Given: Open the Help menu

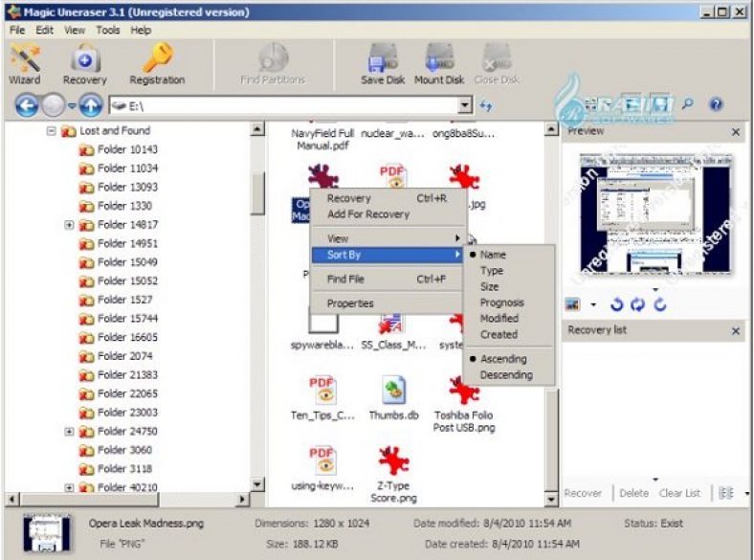Looking at the screenshot, I should pyautogui.click(x=141, y=31).
